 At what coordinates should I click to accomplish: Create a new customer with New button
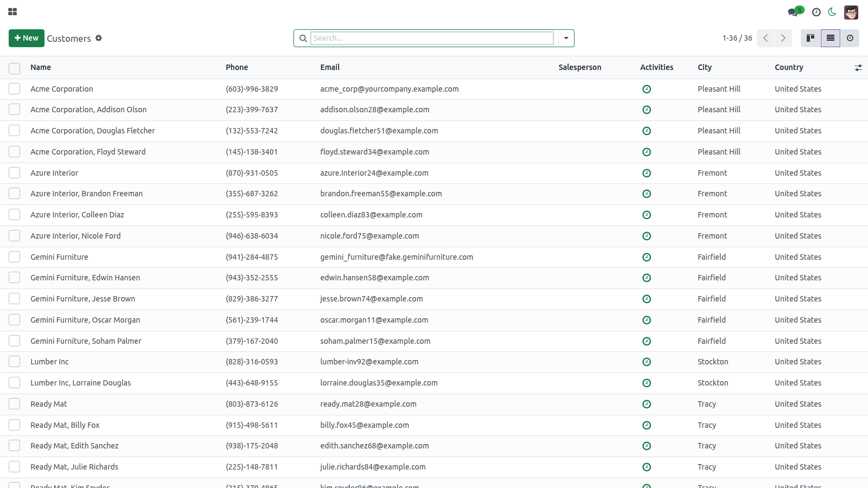tap(26, 38)
